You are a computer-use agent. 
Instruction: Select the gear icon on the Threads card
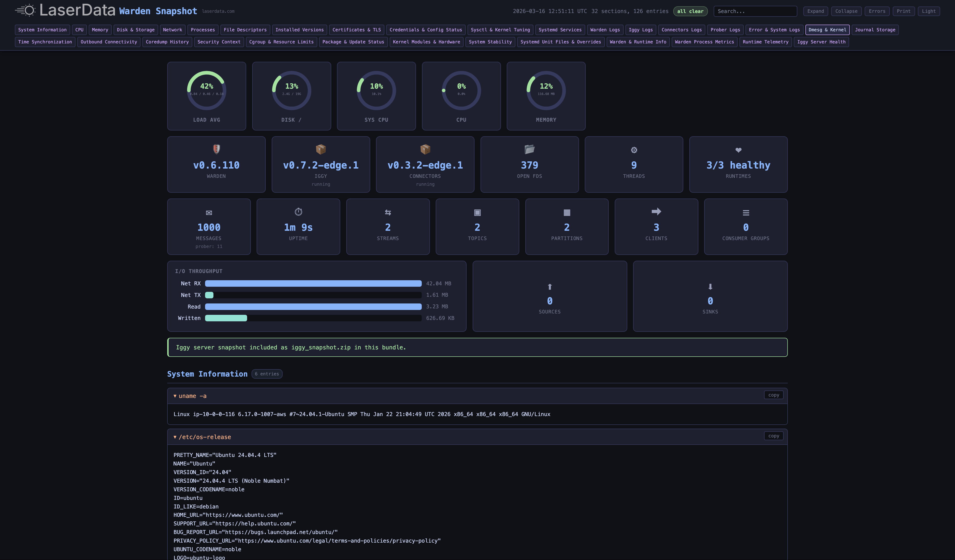[634, 150]
